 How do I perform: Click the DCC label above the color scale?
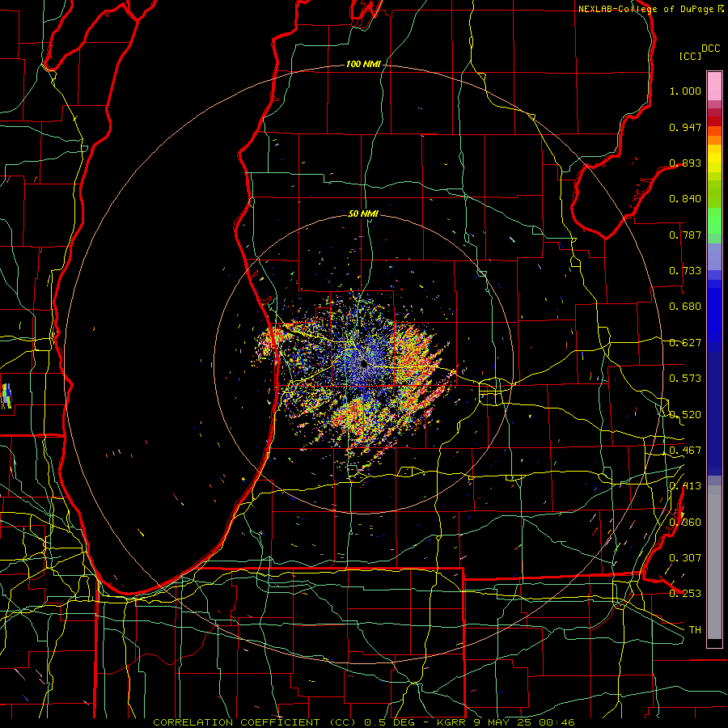(710, 49)
